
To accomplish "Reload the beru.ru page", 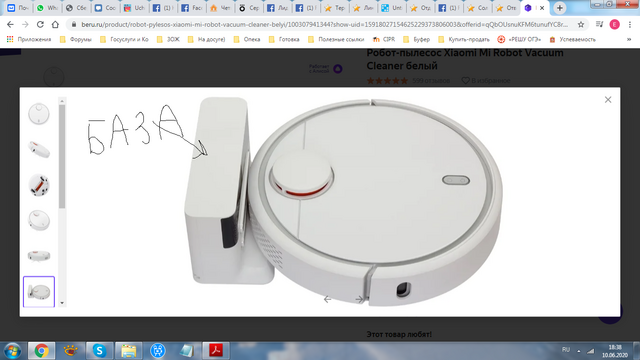I will [x=40, y=24].
